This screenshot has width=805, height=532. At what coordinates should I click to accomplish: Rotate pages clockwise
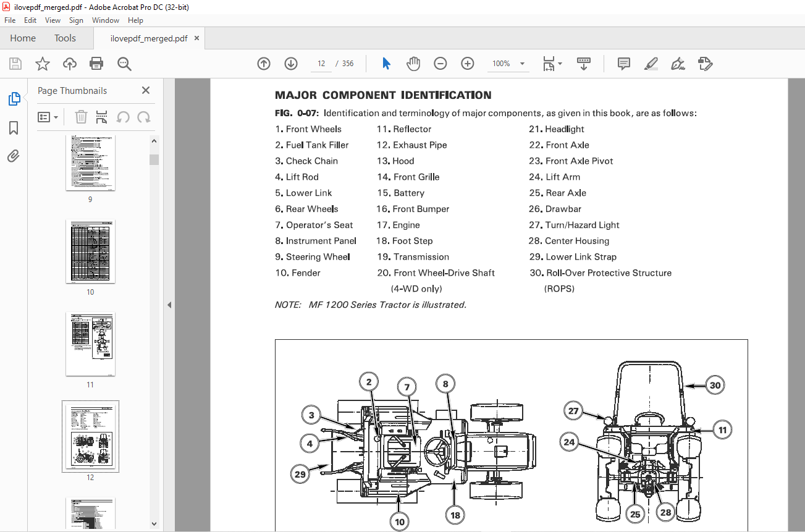pos(144,117)
